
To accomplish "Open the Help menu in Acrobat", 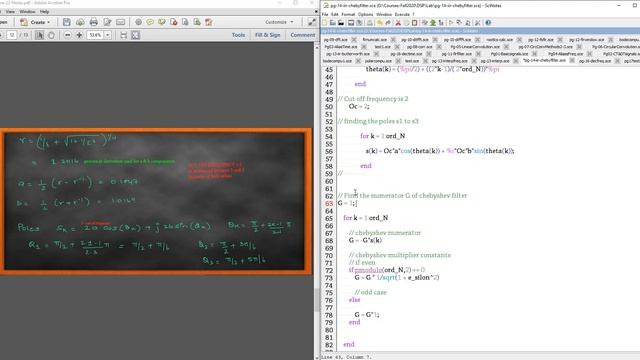I will coord(44,12).
